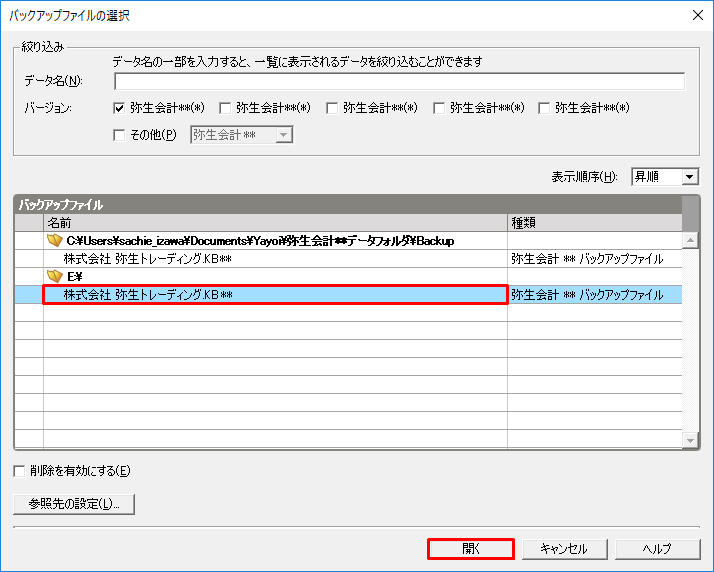Open the disabled 弥生会計 ** version dropdown
Screen dimensions: 714x572
tap(242, 135)
